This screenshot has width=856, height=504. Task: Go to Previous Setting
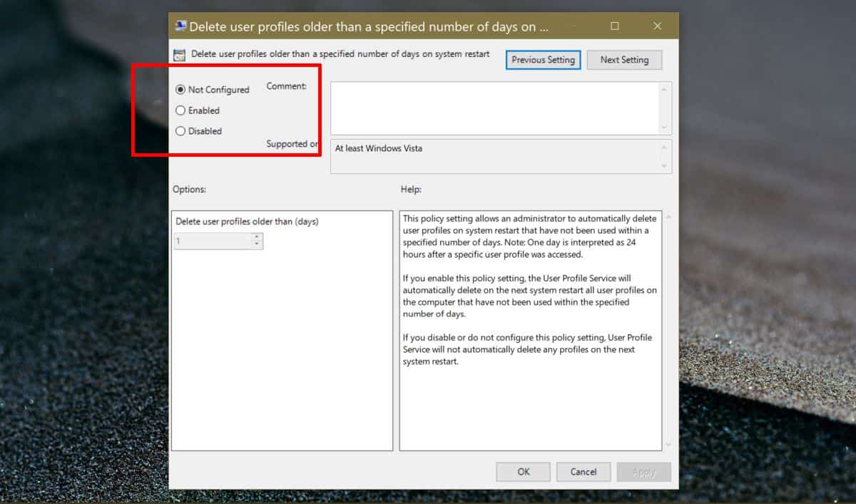(543, 60)
